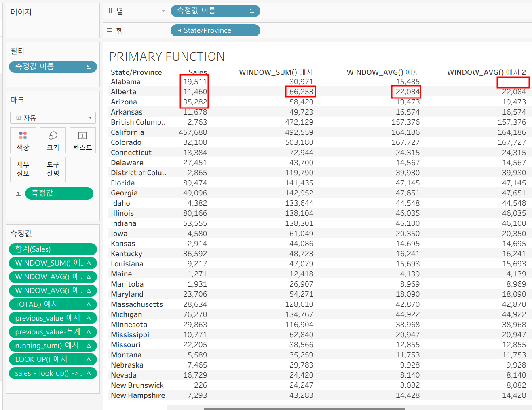Click delta icon on WINDOW_SUM() pill

point(89,263)
